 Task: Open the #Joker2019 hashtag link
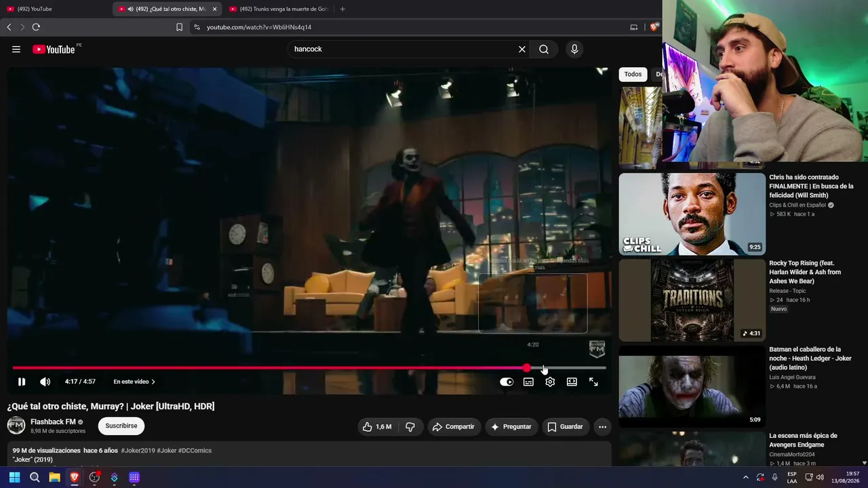tap(138, 451)
